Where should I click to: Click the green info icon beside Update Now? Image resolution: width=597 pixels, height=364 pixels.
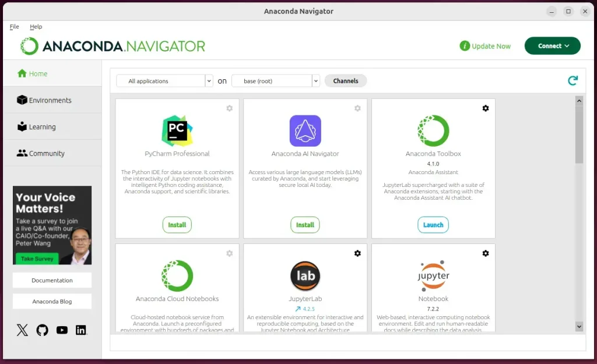(x=465, y=46)
